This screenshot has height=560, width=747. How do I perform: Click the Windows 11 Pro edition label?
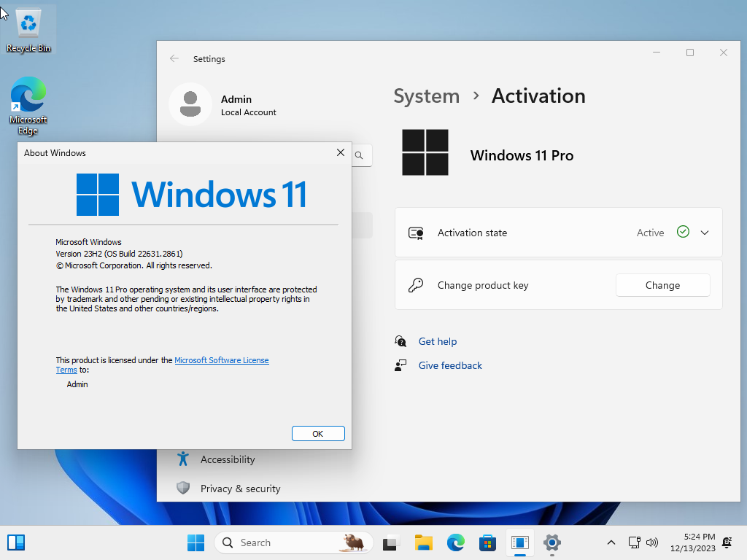click(522, 156)
